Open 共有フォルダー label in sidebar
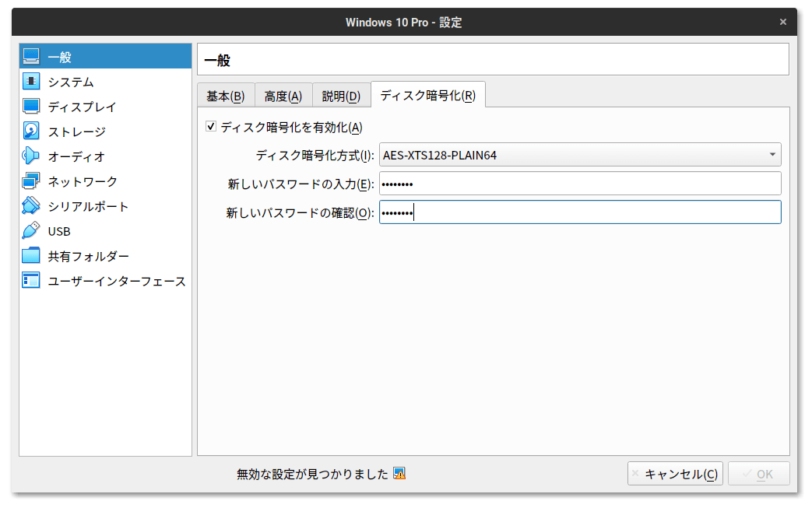 pos(89,256)
